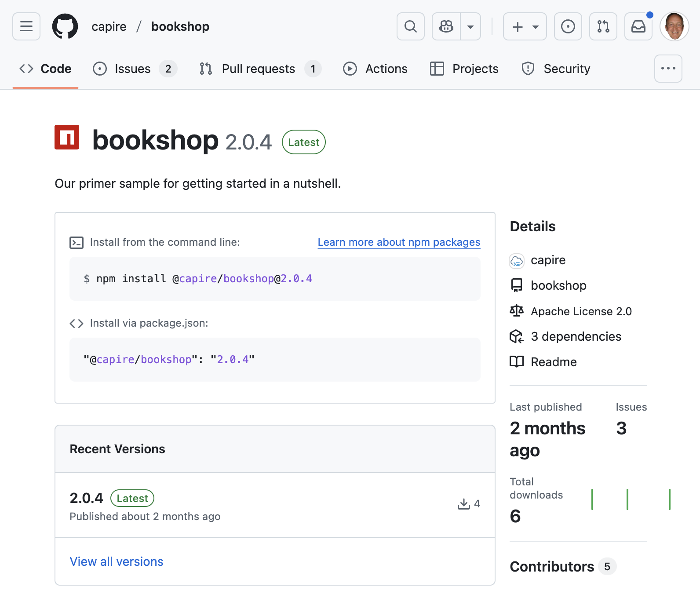Open the Readme link
Viewport: 700px width, 590px height.
[x=554, y=362]
